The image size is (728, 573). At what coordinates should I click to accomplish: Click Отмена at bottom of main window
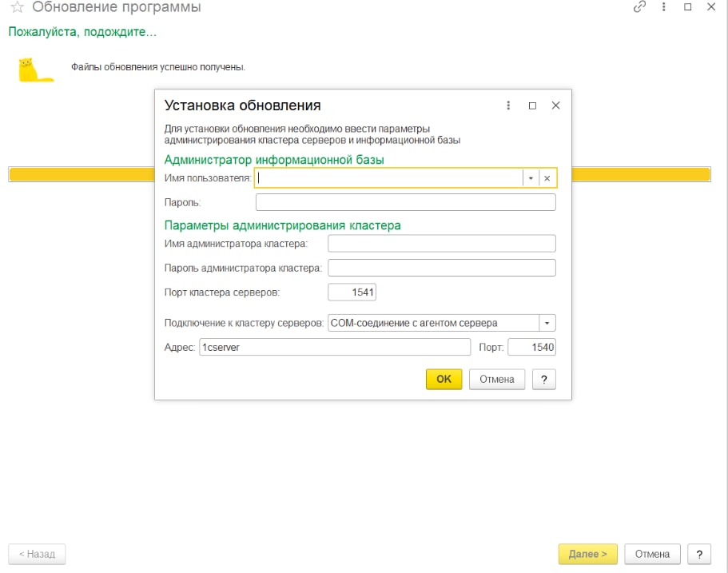point(652,555)
